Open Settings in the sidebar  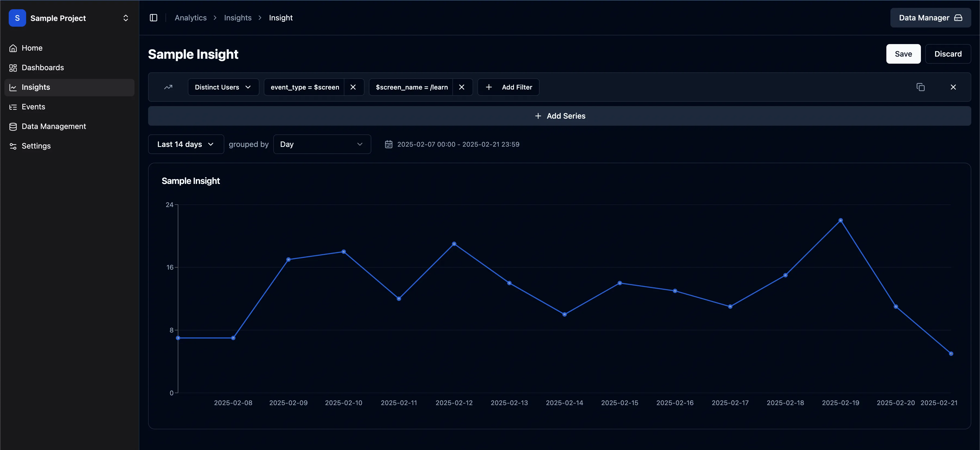(69, 146)
